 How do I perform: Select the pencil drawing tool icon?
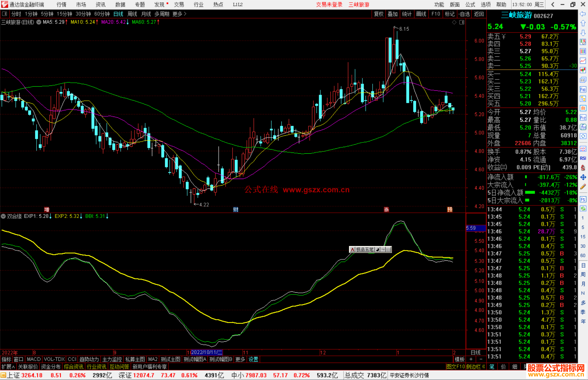(x=583, y=187)
